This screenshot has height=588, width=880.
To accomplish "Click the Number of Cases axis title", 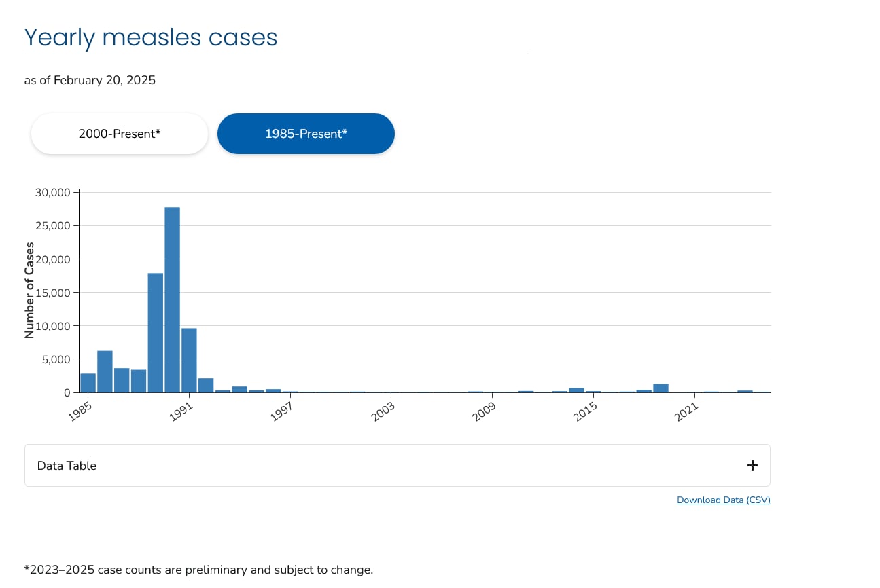I will pyautogui.click(x=29, y=290).
